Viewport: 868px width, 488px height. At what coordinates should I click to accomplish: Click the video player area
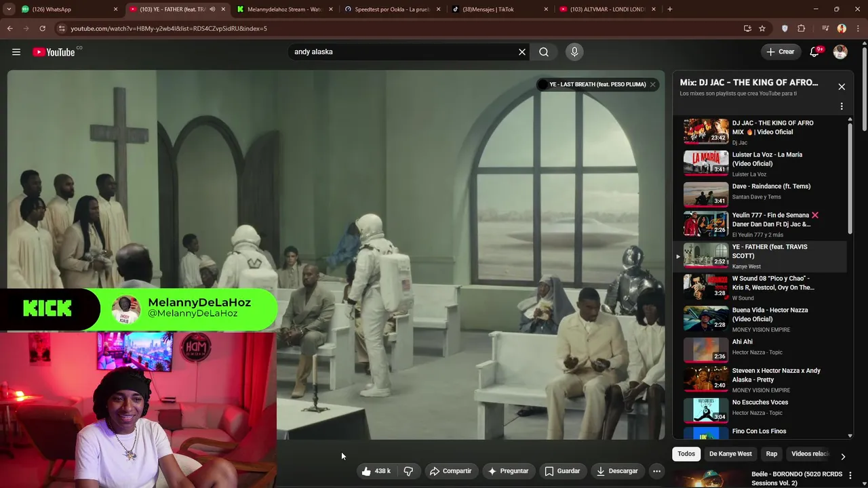[x=336, y=254]
